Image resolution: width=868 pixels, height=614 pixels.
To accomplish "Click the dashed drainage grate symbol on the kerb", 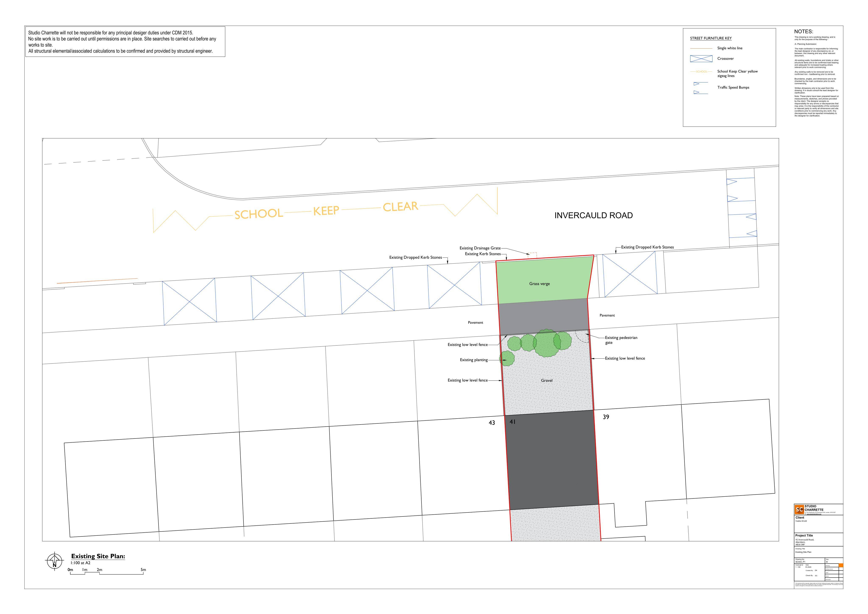I will pos(532,255).
